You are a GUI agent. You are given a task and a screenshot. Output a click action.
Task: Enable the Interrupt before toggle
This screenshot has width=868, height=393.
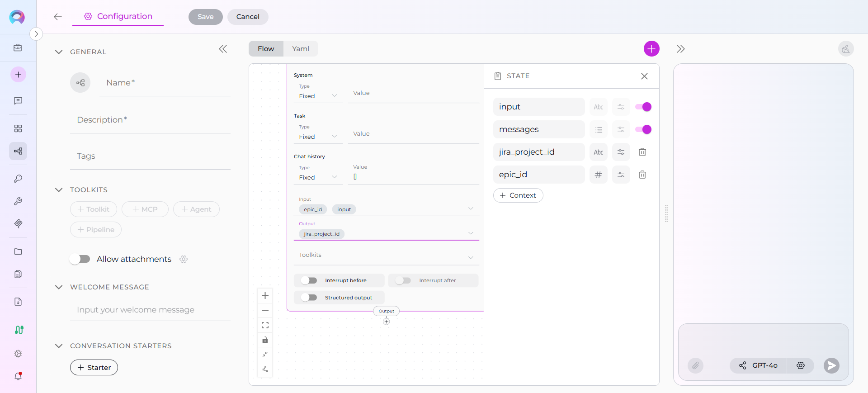tap(309, 280)
